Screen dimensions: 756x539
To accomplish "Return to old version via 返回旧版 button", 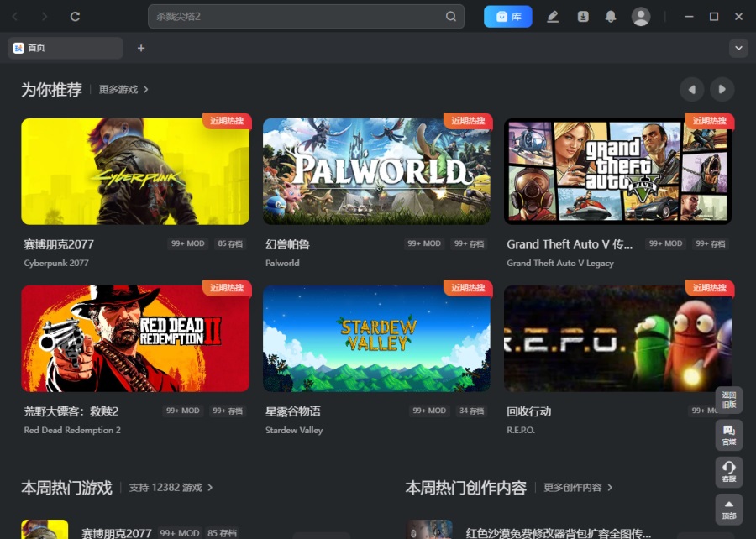I will [729, 400].
